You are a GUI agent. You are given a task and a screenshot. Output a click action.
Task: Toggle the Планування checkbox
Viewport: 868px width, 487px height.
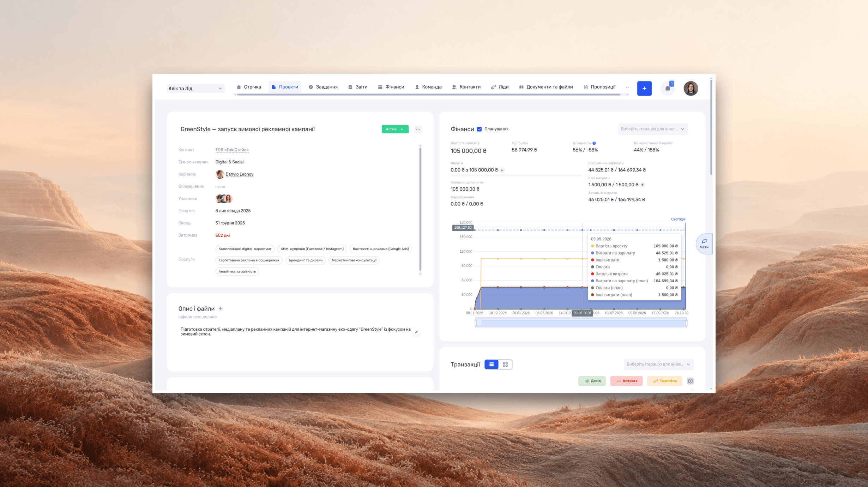pyautogui.click(x=479, y=129)
